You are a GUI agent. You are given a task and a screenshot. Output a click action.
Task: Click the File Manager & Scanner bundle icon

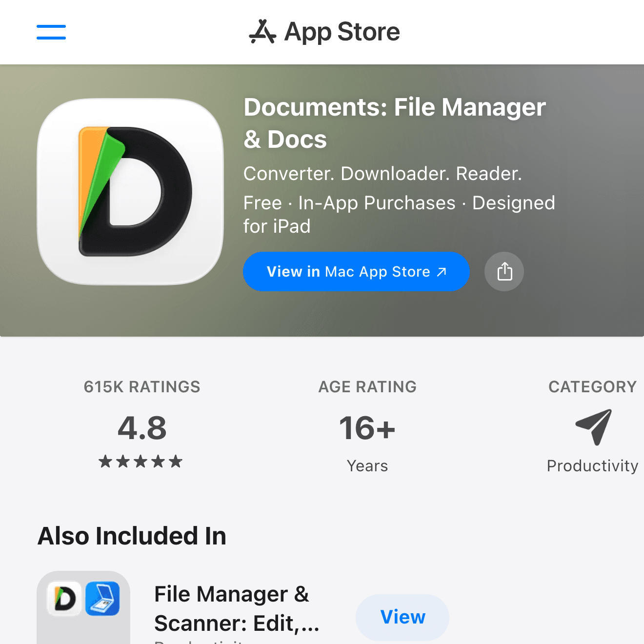coord(83,607)
